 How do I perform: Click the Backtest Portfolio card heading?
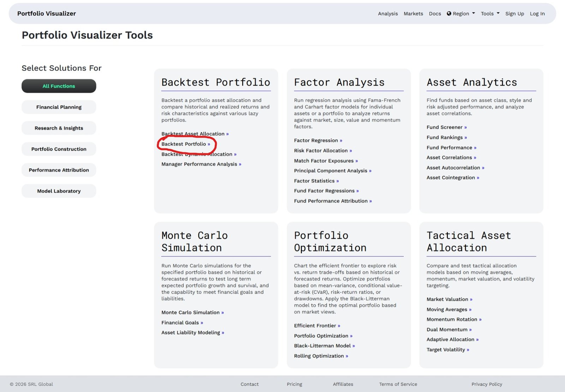pos(216,83)
